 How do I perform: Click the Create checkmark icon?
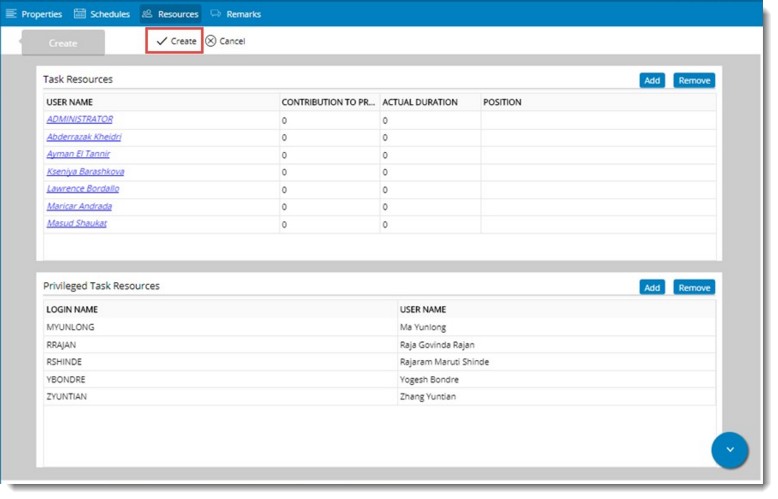161,41
